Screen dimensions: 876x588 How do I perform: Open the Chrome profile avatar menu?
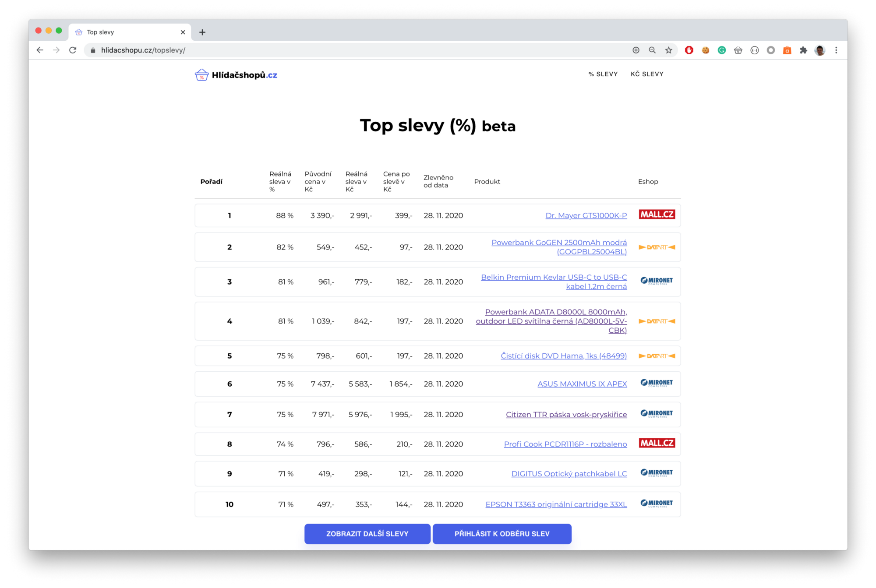(x=820, y=50)
